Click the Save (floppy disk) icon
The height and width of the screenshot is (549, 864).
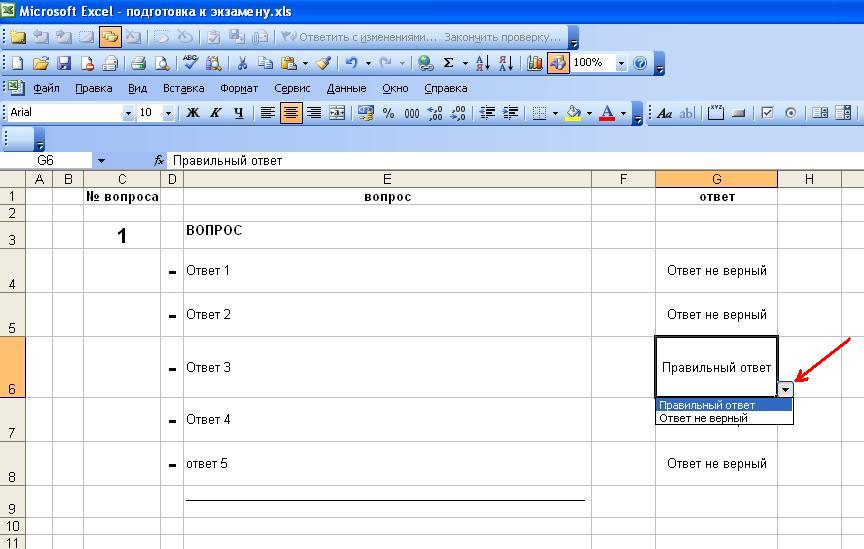[x=63, y=63]
